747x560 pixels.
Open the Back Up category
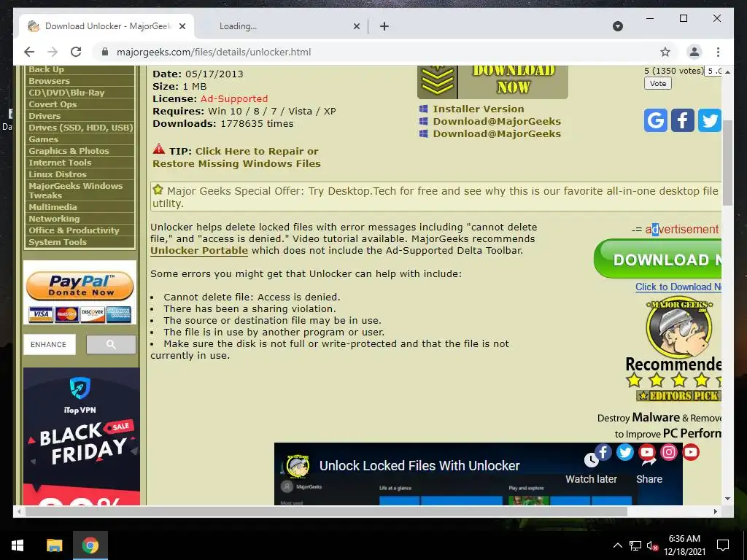coord(46,69)
